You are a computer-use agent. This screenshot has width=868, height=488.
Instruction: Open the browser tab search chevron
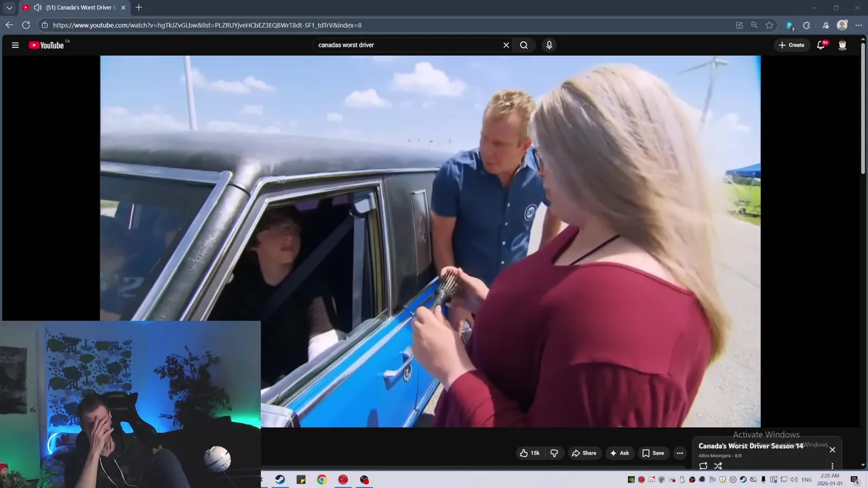click(x=9, y=7)
